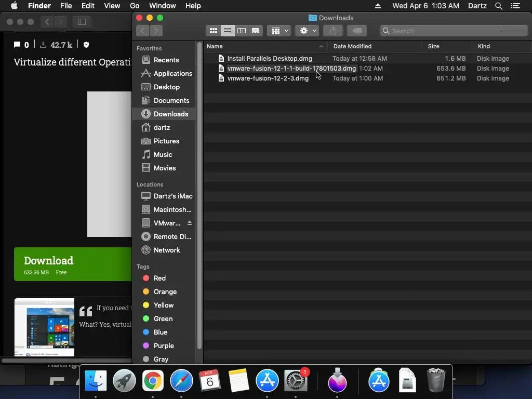Open Documents in Finder sidebar
Image resolution: width=532 pixels, height=399 pixels.
coord(164,101)
